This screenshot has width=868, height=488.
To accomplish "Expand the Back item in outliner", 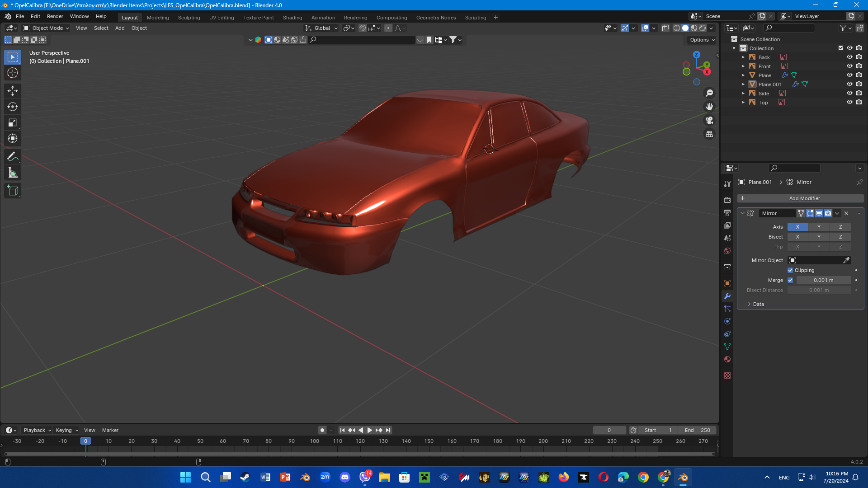I will (743, 57).
